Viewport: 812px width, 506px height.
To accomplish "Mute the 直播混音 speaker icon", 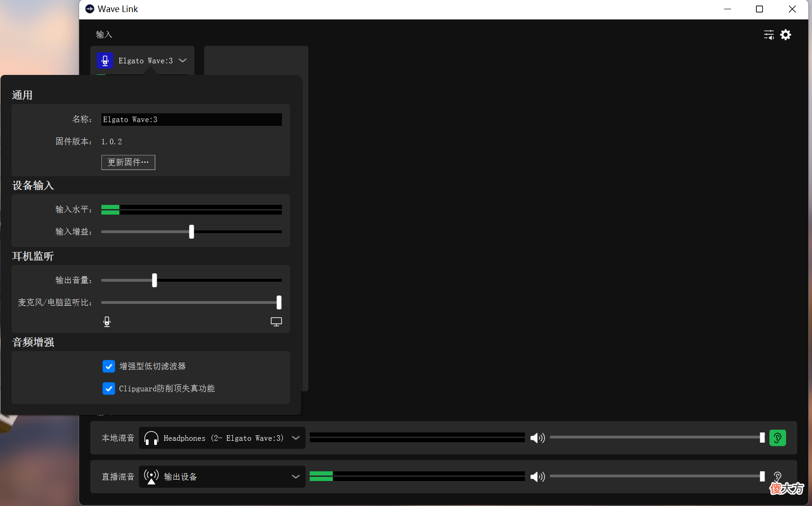I will 537,477.
